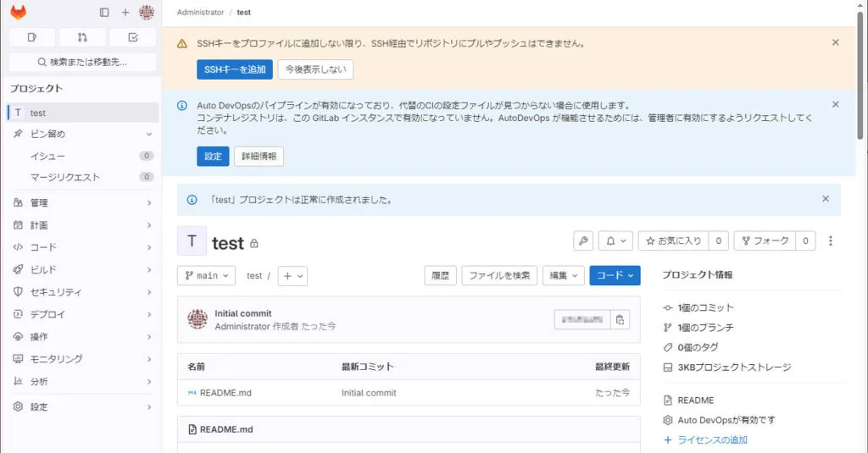Open the 設定 sidebar menu
Image resolution: width=868 pixels, height=453 pixels.
[x=82, y=407]
